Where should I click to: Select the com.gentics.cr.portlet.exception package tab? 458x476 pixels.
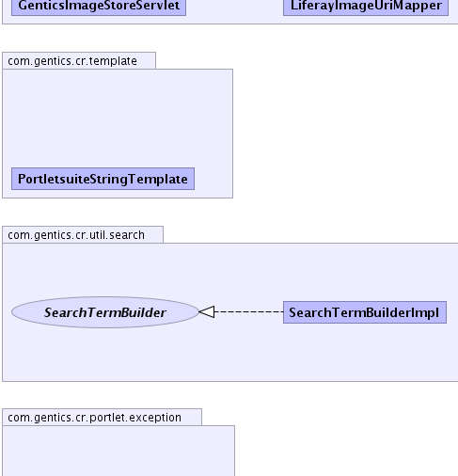click(102, 417)
